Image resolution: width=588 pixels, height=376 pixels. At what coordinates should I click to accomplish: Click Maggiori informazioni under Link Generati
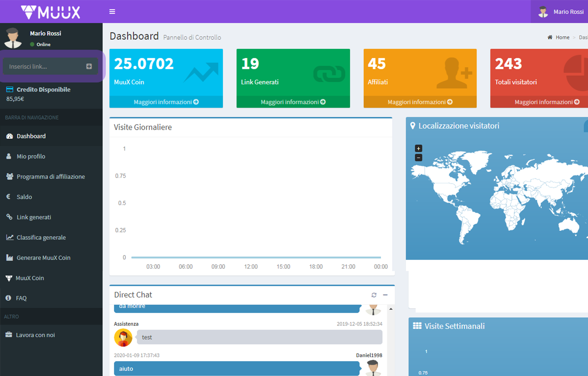point(293,102)
